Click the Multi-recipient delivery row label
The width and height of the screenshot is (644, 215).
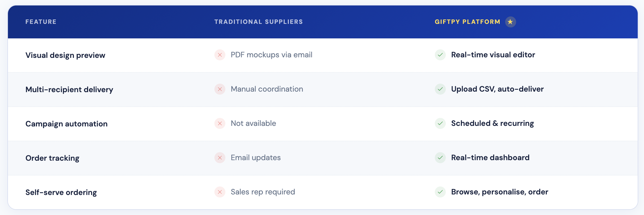[x=69, y=90]
